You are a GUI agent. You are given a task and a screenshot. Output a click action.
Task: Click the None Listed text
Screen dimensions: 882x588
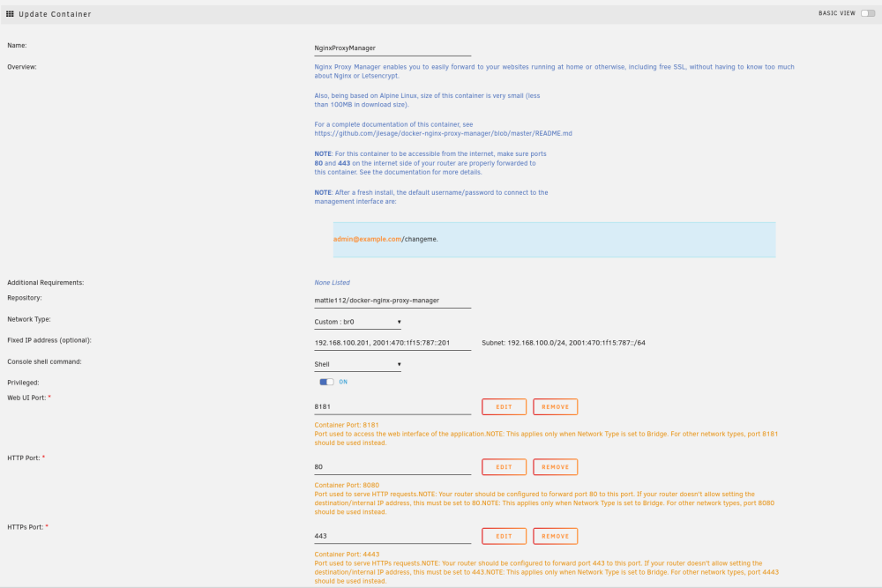(x=332, y=283)
